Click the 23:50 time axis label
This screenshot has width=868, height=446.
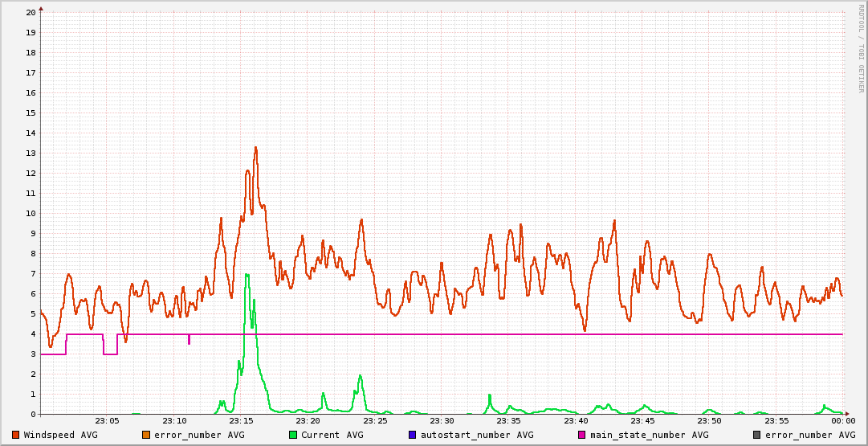coord(711,422)
